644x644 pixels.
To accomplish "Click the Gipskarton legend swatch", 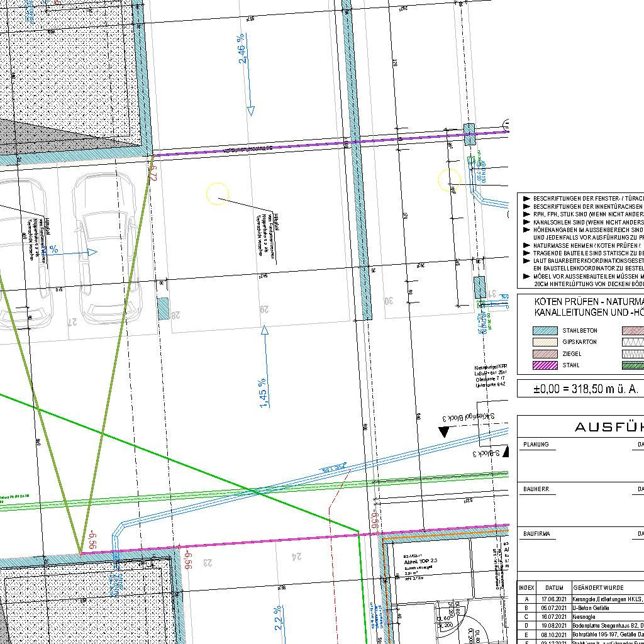I will [545, 342].
